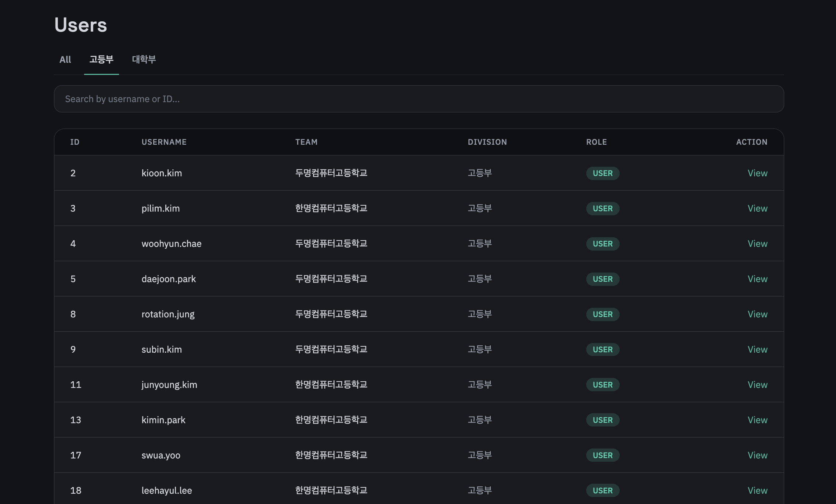Click View link for subin.kim
The image size is (836, 504).
[757, 350]
